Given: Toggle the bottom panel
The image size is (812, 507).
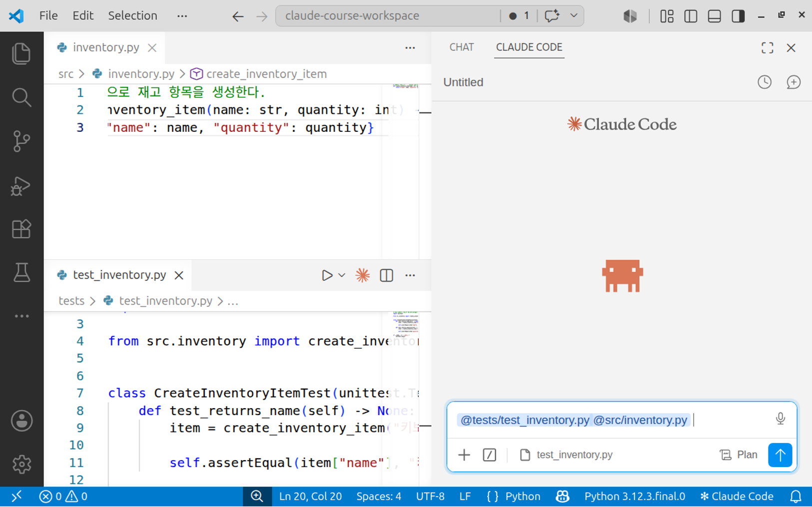Looking at the screenshot, I should pos(715,16).
